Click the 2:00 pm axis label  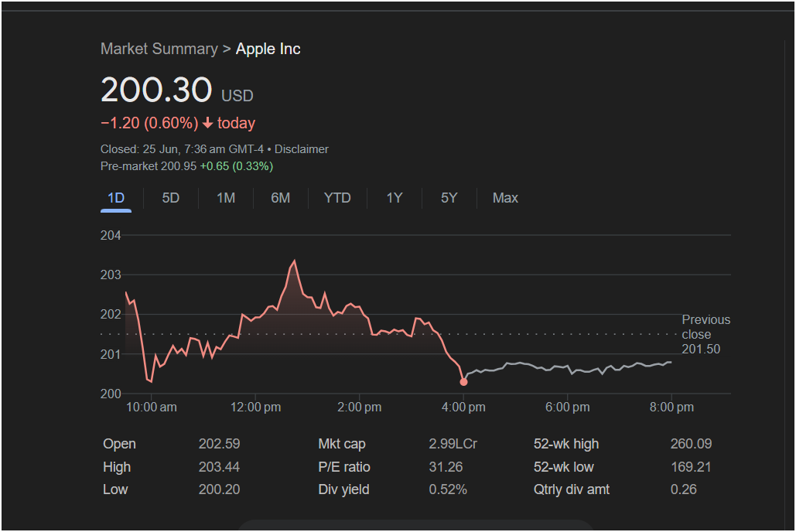(360, 408)
